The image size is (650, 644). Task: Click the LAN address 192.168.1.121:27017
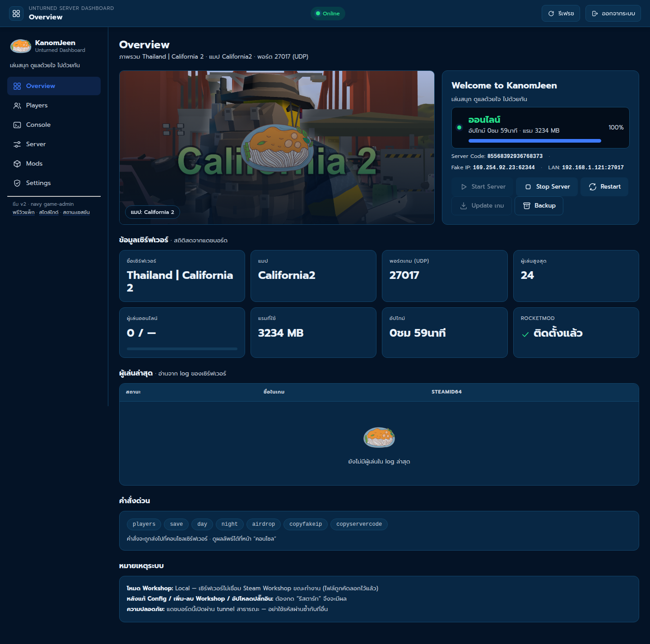[593, 167]
